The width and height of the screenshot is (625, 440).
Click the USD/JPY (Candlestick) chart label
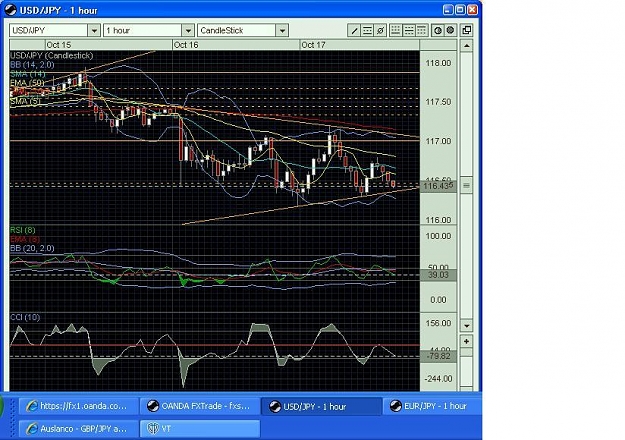click(x=51, y=55)
